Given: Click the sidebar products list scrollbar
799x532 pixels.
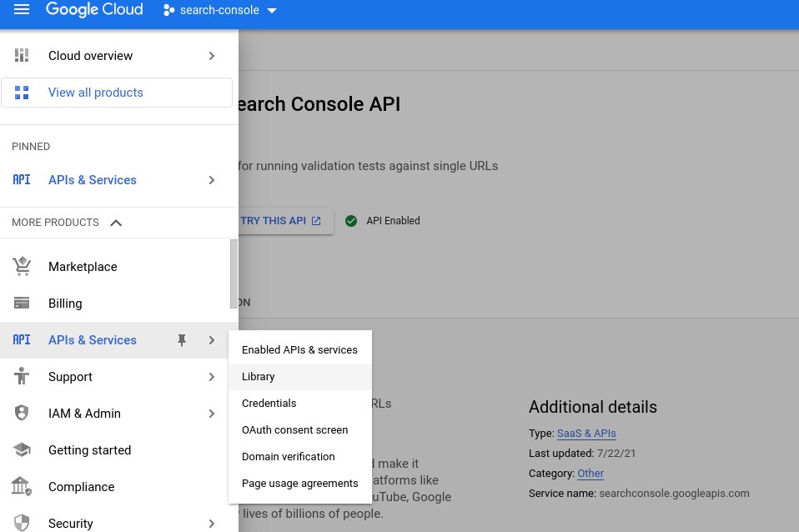Looking at the screenshot, I should pyautogui.click(x=234, y=274).
